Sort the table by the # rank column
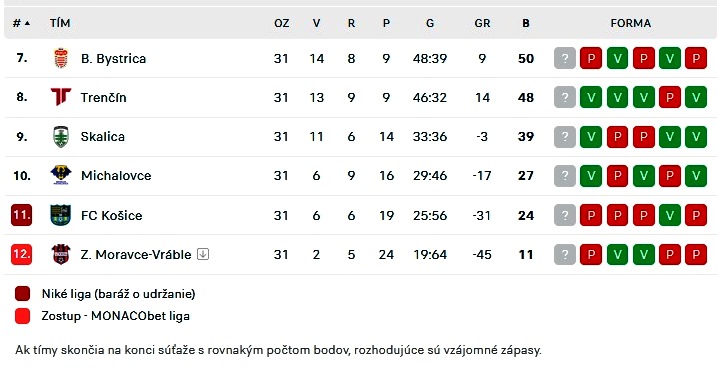The height and width of the screenshot is (370, 717). point(21,23)
